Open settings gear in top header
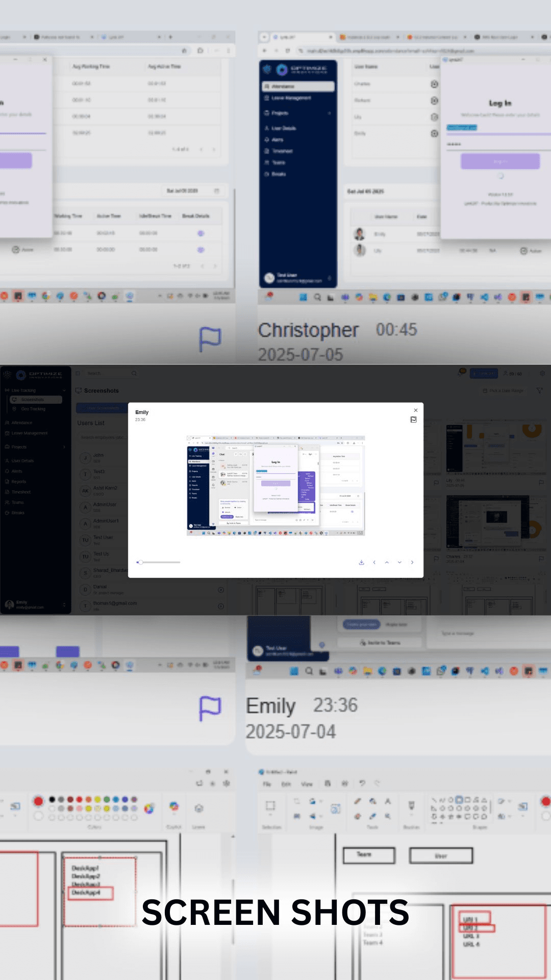The image size is (551, 980). (x=542, y=374)
